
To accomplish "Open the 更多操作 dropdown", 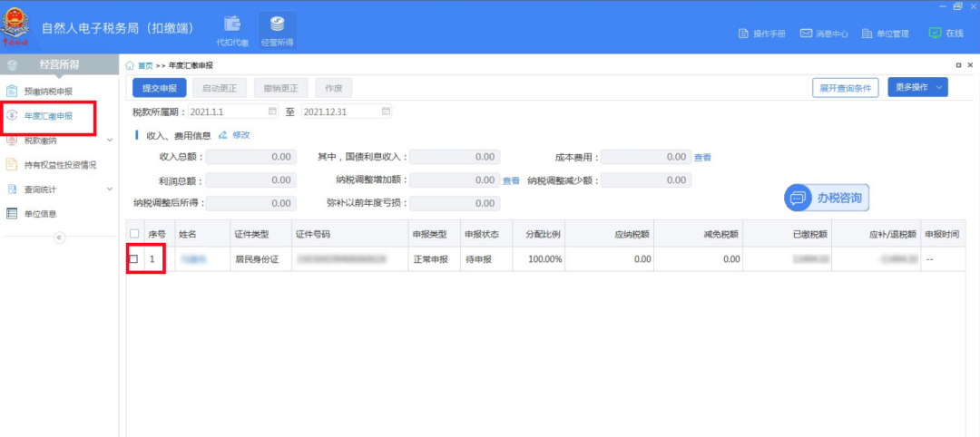I will pos(916,87).
